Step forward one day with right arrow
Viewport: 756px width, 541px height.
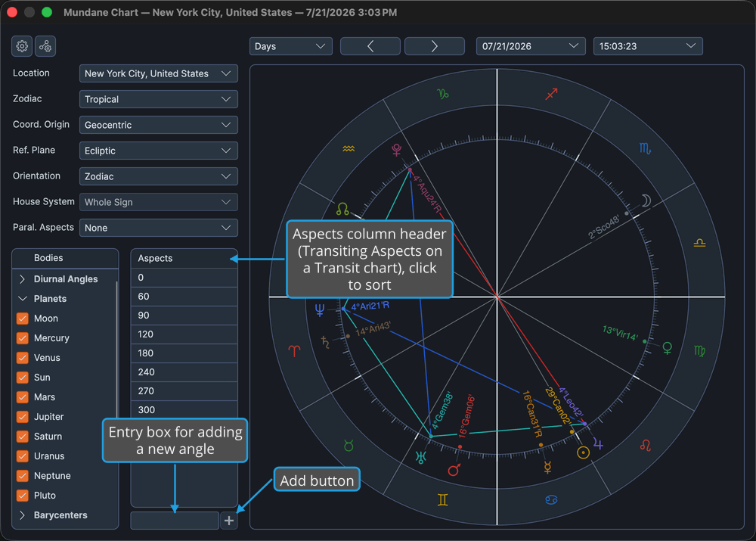(x=435, y=46)
